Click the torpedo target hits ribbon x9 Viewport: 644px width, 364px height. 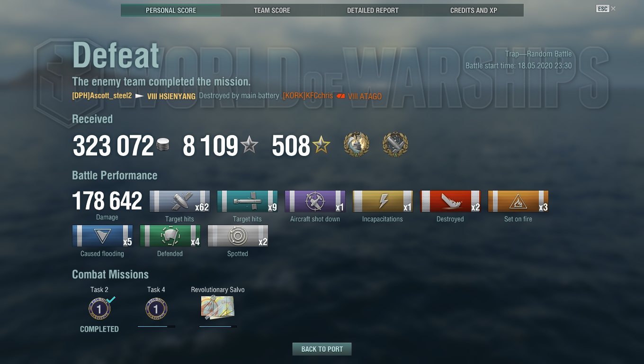(247, 201)
